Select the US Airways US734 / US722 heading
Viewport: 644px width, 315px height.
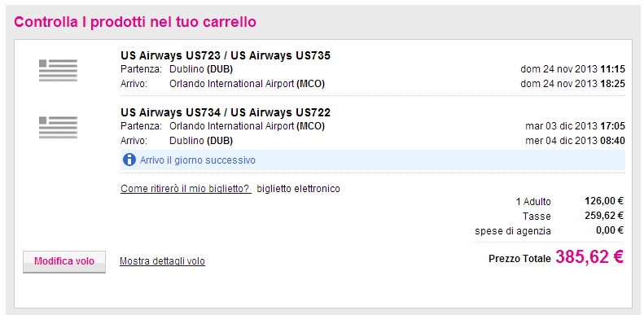click(x=226, y=112)
